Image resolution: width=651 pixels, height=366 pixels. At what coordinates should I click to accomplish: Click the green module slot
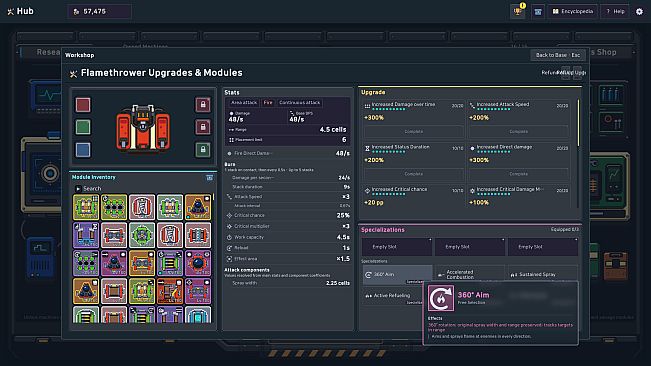pyautogui.click(x=83, y=127)
